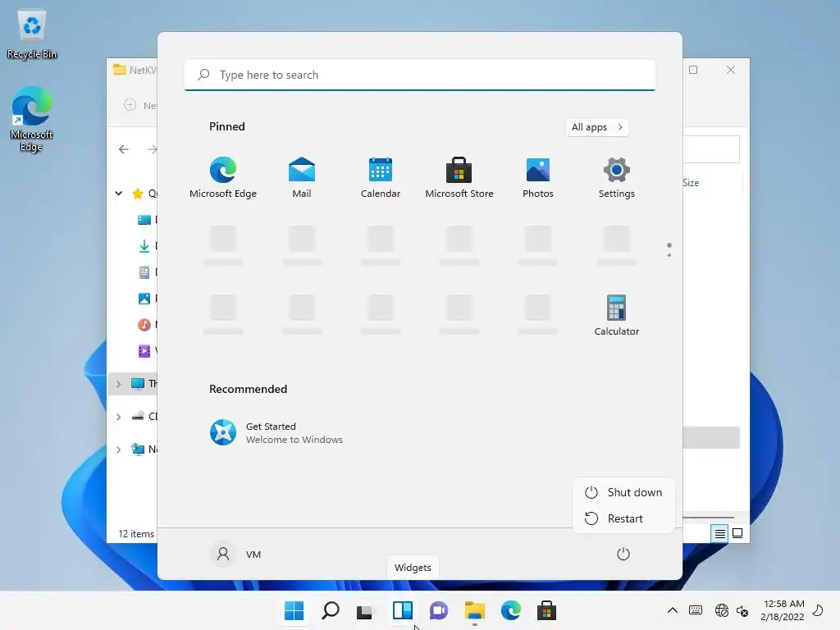Open File Explorer from the taskbar
840x630 pixels.
pyautogui.click(x=475, y=610)
